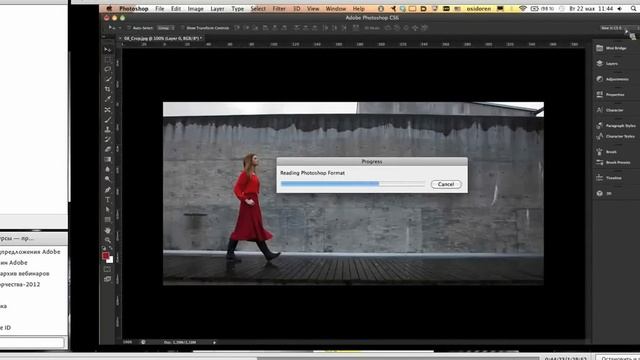The image size is (640, 360).
Task: Select the Horizontal Type tool
Action: point(108,200)
